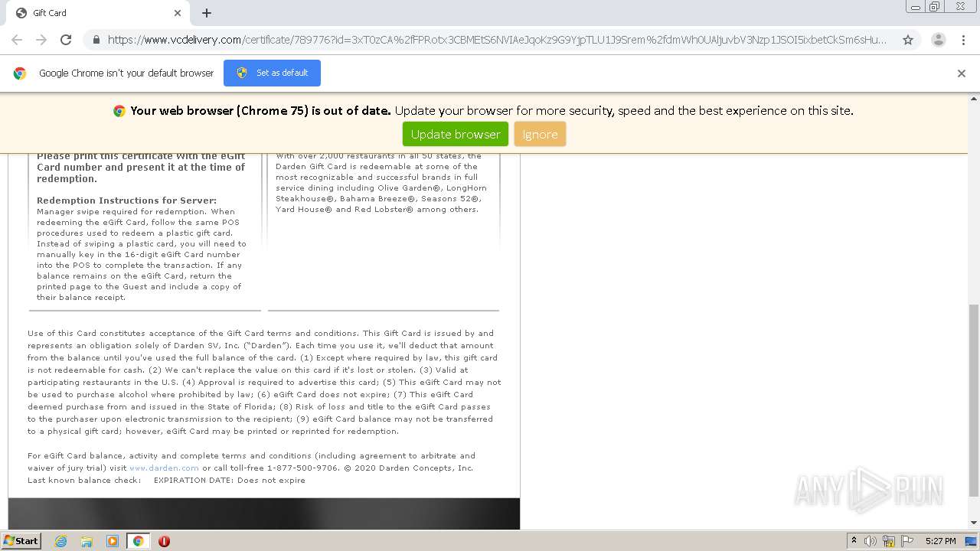Screen dimensions: 980x551
Task: Open a new tab with plus icon
Action: point(207,13)
